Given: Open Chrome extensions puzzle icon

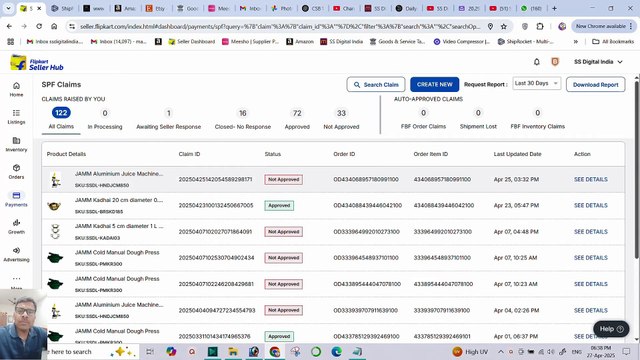Looking at the screenshot, I should click(x=540, y=26).
